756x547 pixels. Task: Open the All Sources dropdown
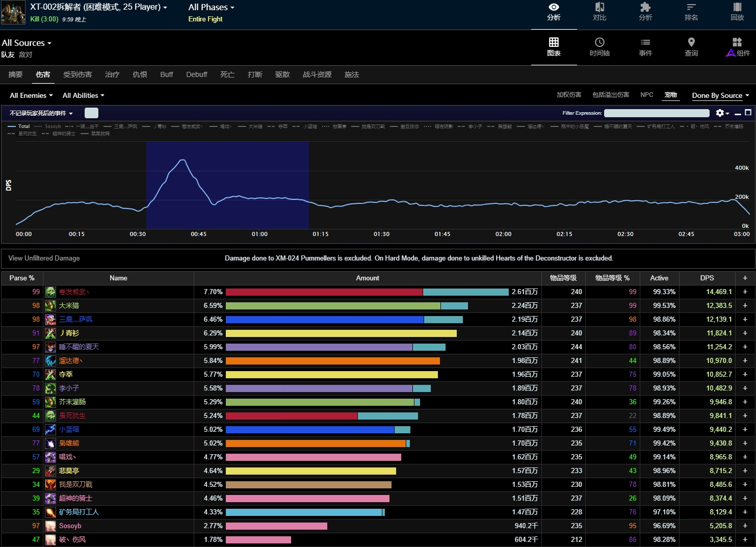coord(27,43)
